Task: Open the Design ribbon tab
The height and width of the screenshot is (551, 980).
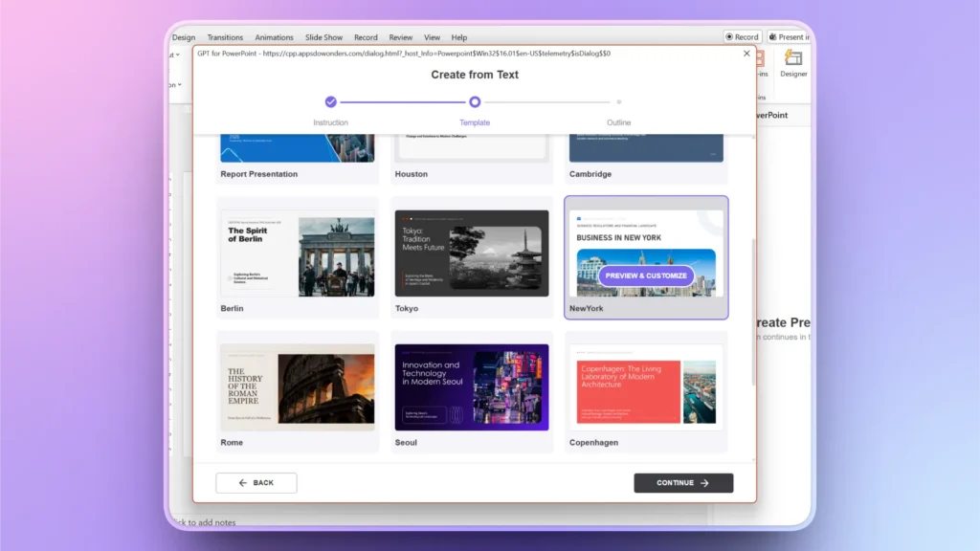Action: [x=184, y=37]
